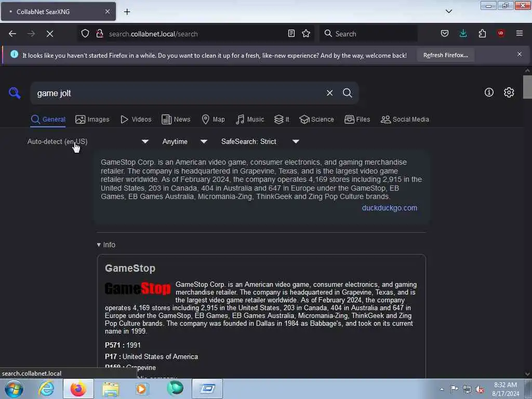Switch to the It tab
The image size is (532, 399).
282,119
